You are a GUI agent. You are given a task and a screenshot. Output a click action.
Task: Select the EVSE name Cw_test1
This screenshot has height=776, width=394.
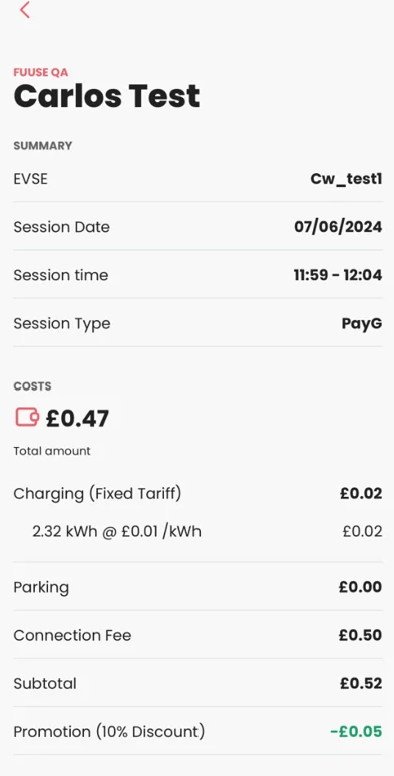click(x=346, y=179)
